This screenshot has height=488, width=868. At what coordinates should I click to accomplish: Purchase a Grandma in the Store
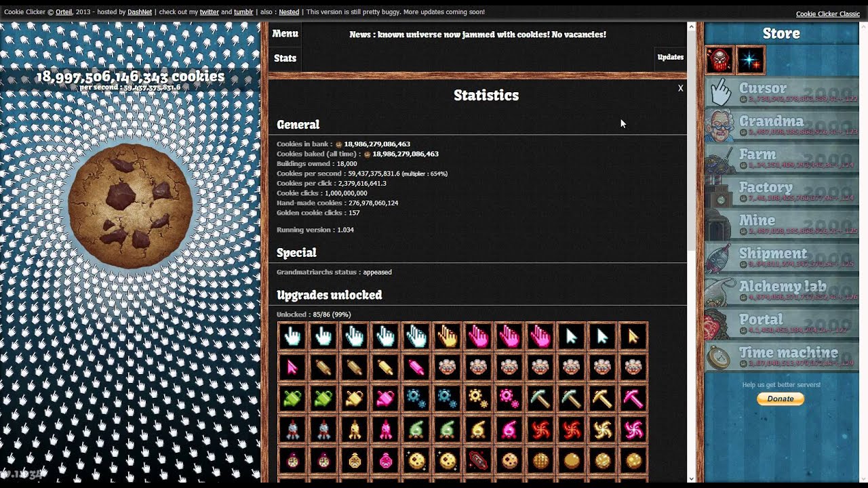click(x=781, y=126)
